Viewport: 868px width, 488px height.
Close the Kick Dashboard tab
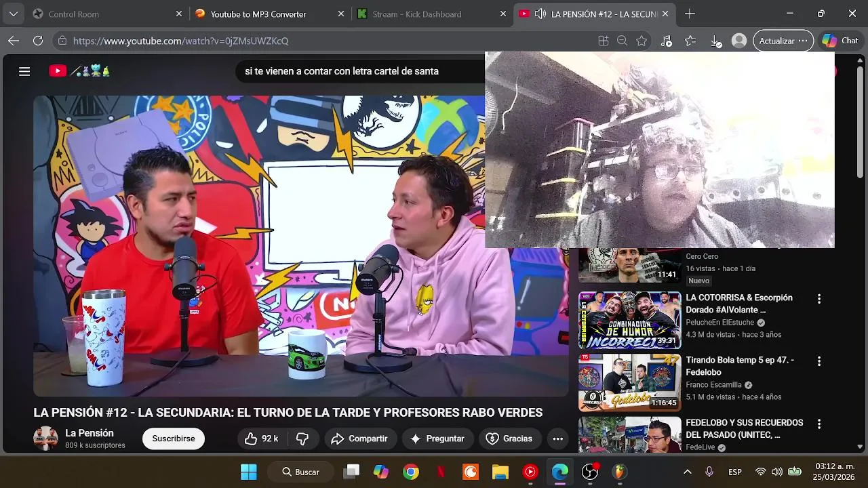coord(503,14)
